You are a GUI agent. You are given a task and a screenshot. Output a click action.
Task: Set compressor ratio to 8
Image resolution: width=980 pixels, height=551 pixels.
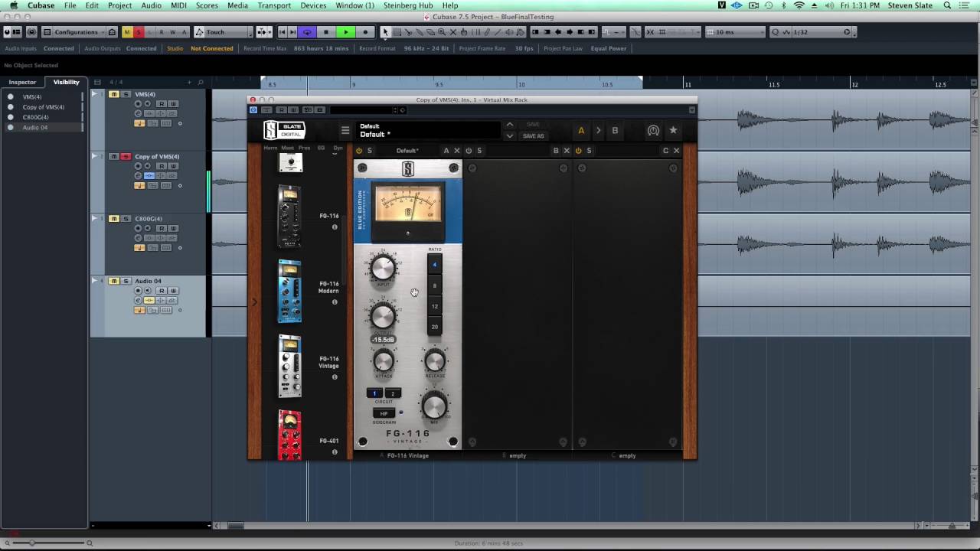tap(434, 286)
